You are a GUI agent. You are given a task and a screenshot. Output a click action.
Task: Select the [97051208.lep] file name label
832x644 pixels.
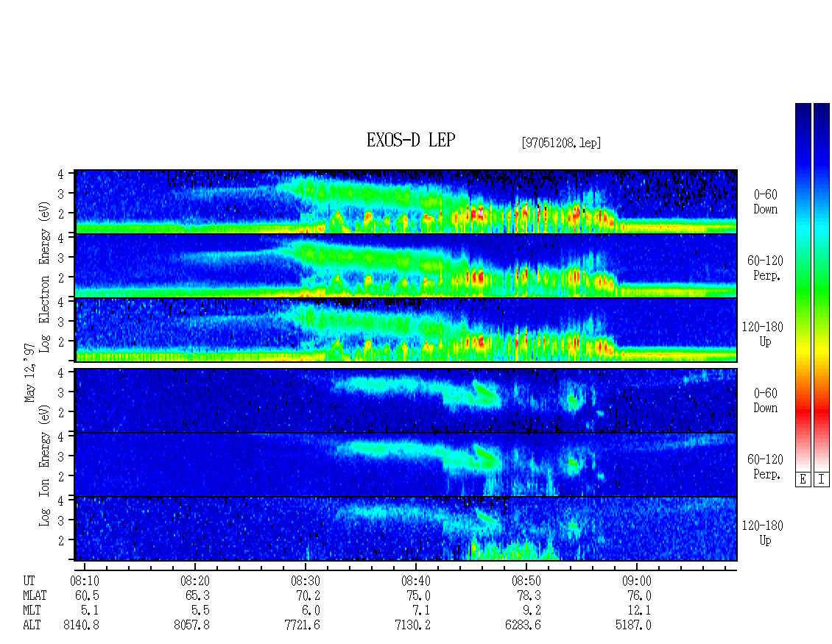[561, 143]
